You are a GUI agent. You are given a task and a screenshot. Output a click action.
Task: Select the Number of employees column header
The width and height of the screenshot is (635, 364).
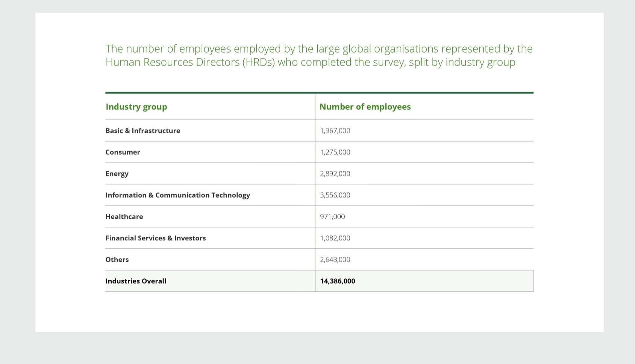point(365,107)
